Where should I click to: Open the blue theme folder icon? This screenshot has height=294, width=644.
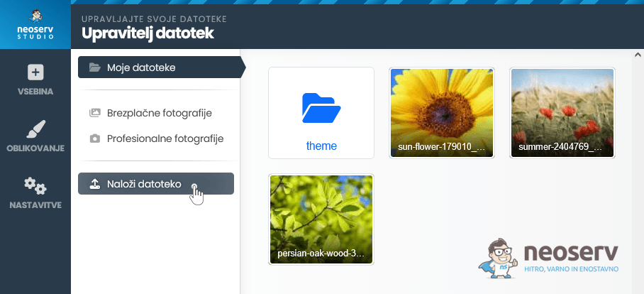[321, 108]
